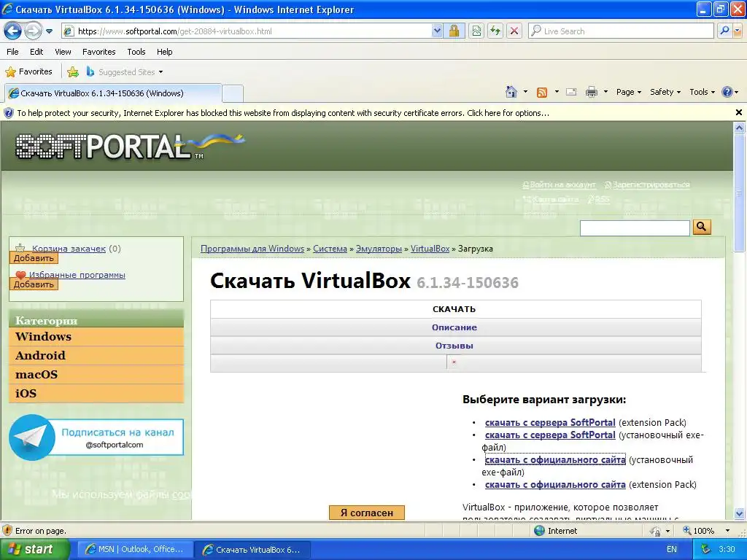
Task: Click the RSS feeds icon
Action: [x=542, y=93]
